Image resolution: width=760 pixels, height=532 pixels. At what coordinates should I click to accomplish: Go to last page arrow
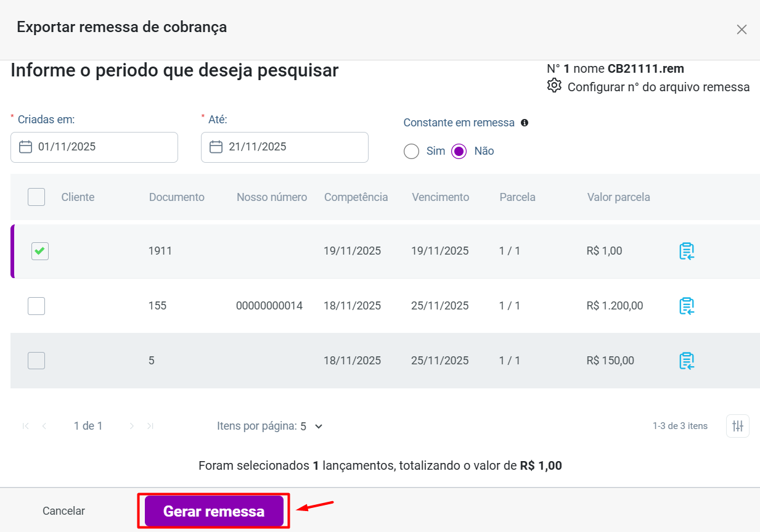150,426
